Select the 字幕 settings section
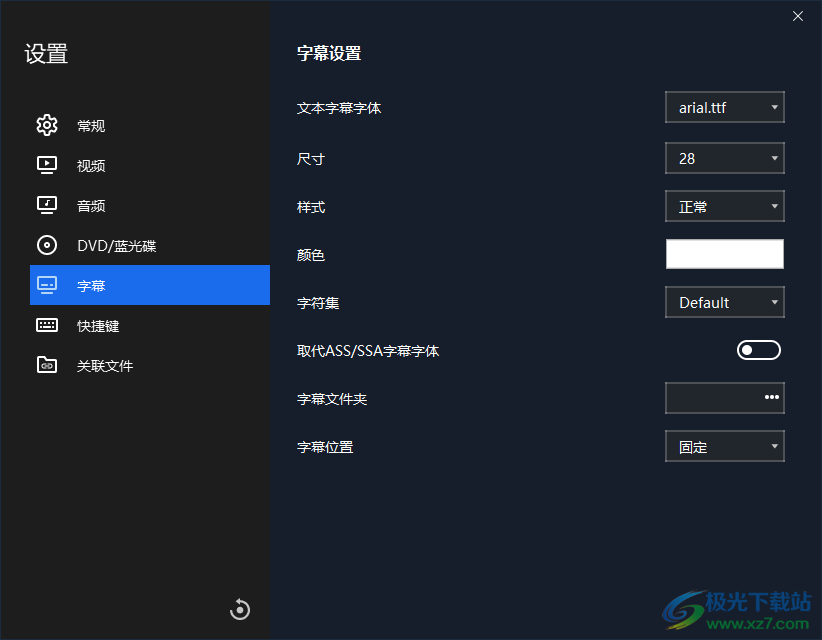Screen dimensions: 822x640 click(x=150, y=285)
